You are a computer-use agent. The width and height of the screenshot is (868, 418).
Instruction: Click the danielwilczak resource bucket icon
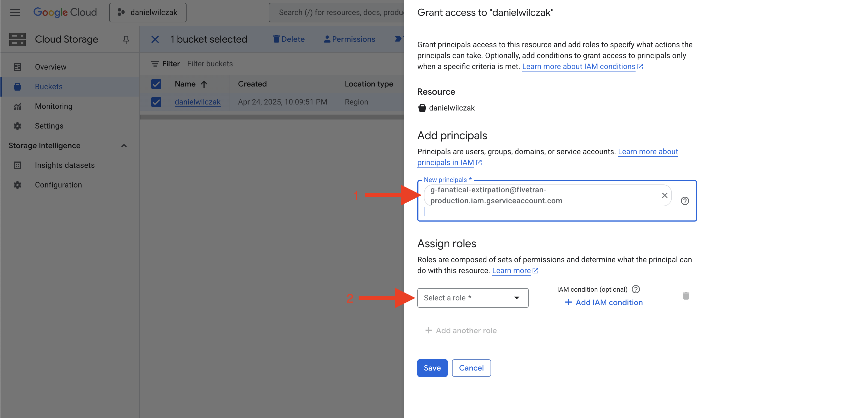tap(422, 108)
